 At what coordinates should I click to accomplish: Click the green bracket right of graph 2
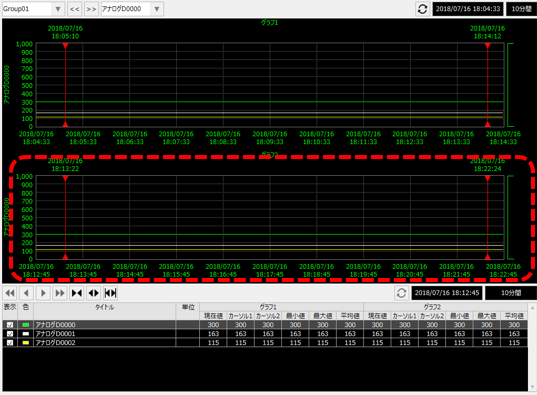coord(510,218)
